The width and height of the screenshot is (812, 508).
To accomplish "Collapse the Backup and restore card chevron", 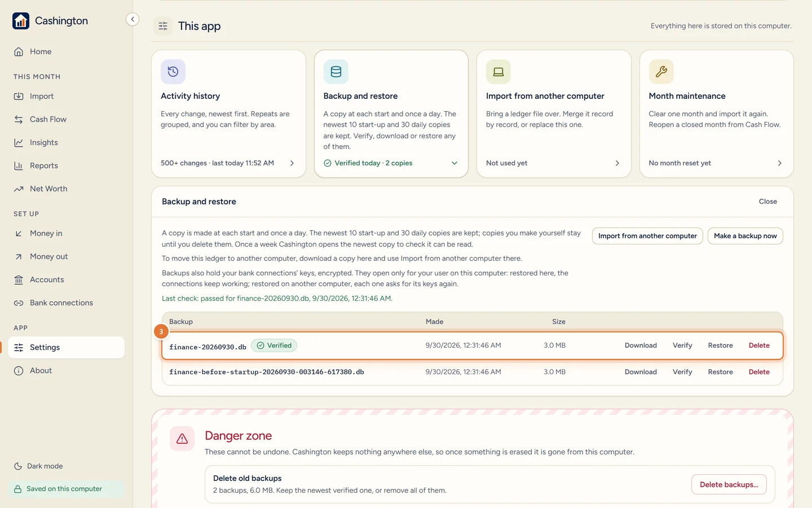I will [x=454, y=163].
